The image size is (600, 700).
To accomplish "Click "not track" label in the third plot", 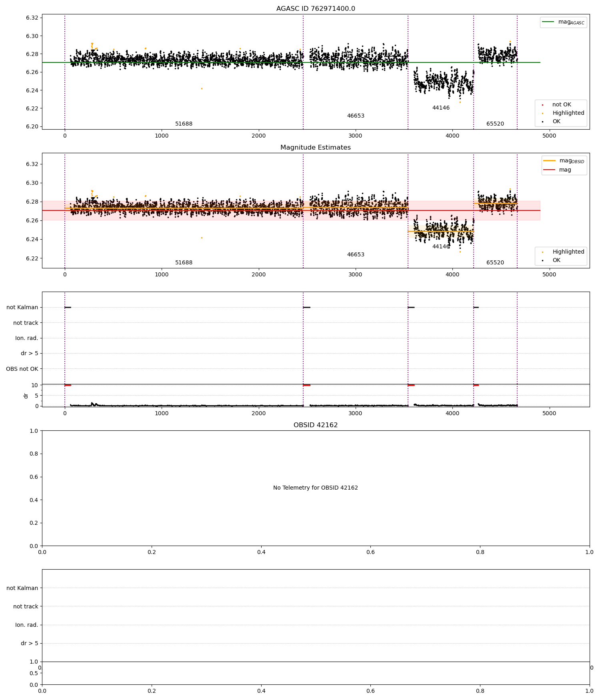I will pos(26,323).
